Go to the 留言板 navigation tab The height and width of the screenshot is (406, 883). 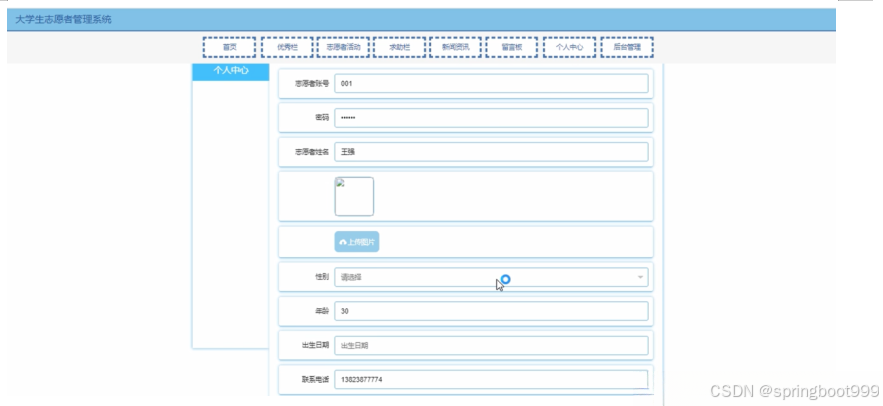point(511,47)
